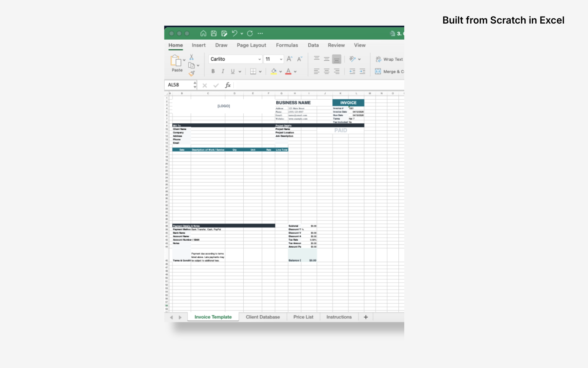This screenshot has width=588, height=368.
Task: Toggle italic formatting
Action: coord(223,71)
